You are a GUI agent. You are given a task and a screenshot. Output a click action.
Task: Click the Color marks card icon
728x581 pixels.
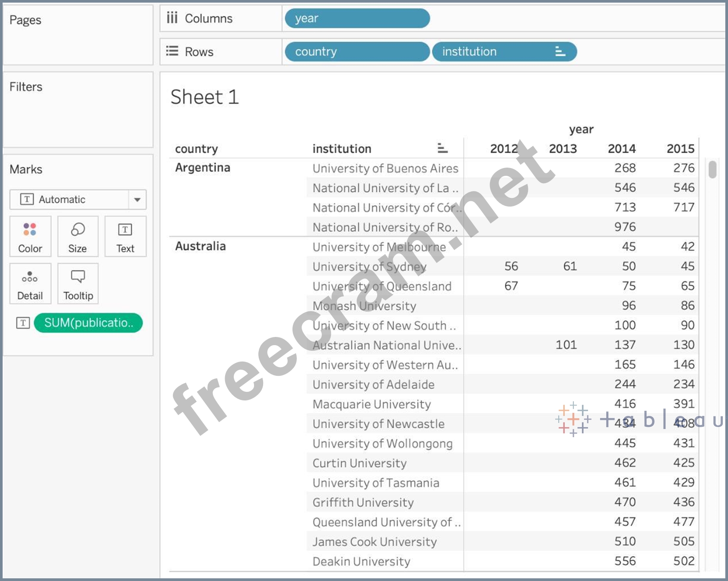click(x=30, y=236)
